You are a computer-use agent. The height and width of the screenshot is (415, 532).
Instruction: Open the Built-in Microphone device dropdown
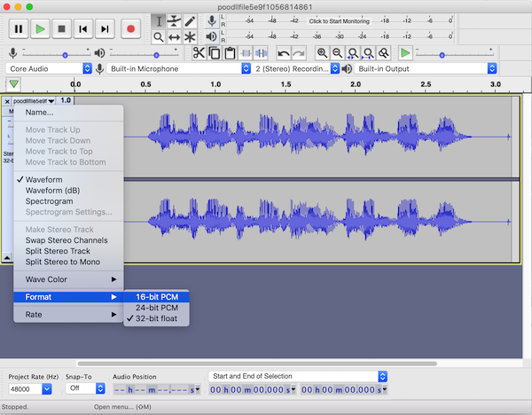pos(179,68)
